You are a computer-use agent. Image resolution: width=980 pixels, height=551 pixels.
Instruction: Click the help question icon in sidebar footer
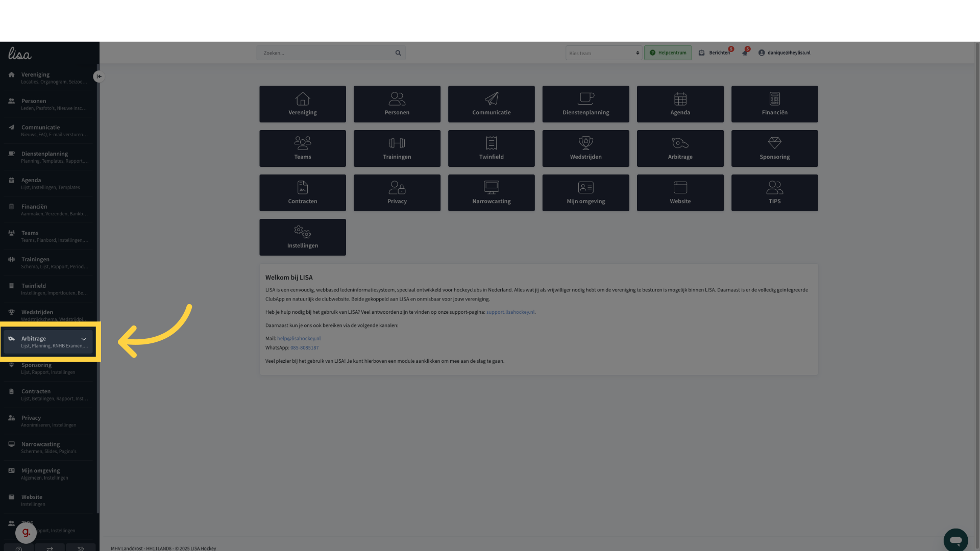(19, 548)
